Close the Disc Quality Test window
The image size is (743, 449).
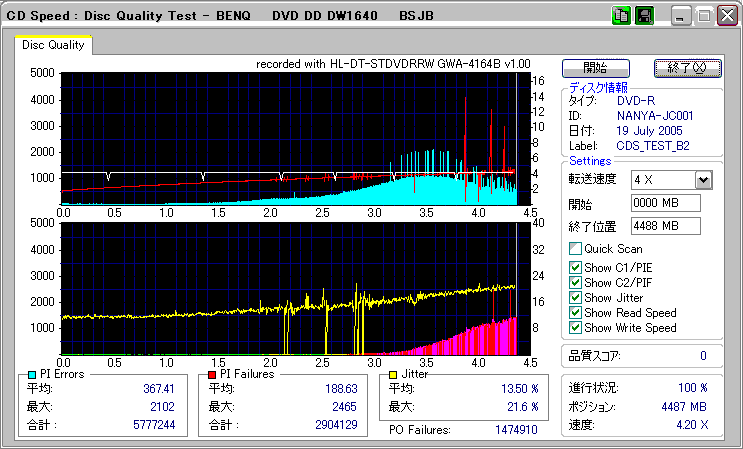click(x=726, y=15)
